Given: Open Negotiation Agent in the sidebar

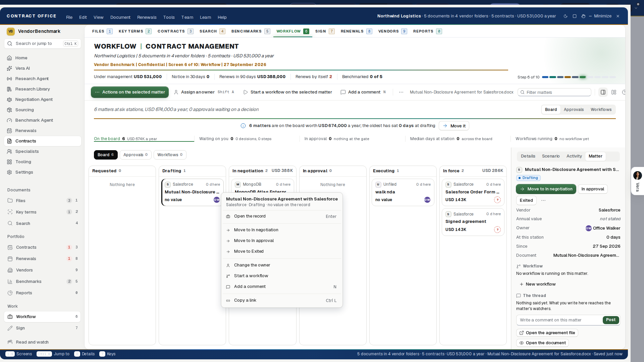Looking at the screenshot, I should pos(42,100).
